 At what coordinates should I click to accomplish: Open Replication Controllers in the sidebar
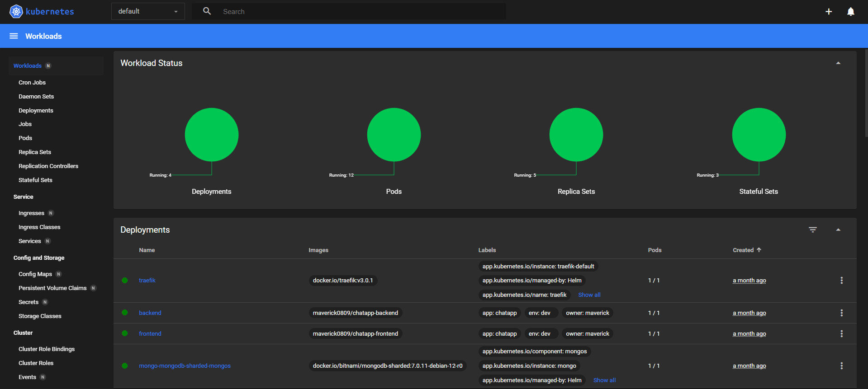point(48,166)
